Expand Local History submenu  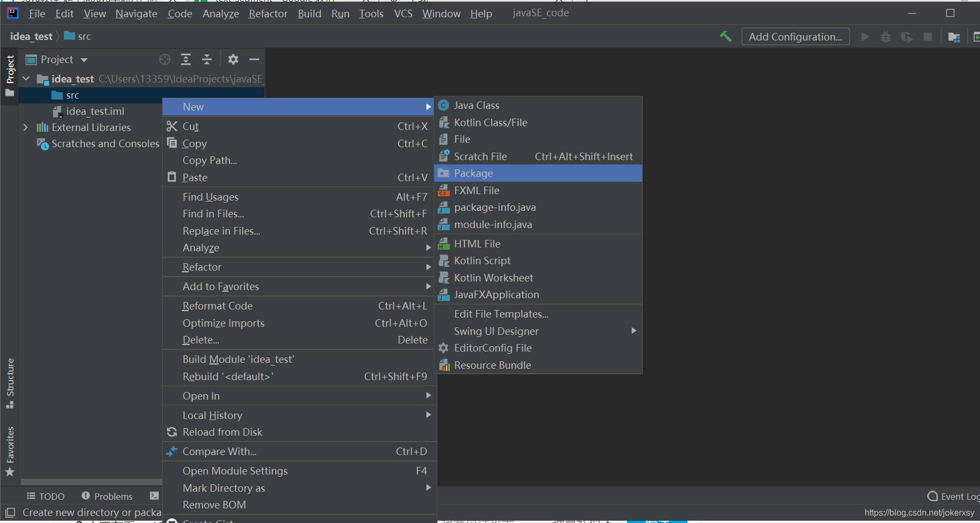pyautogui.click(x=298, y=415)
